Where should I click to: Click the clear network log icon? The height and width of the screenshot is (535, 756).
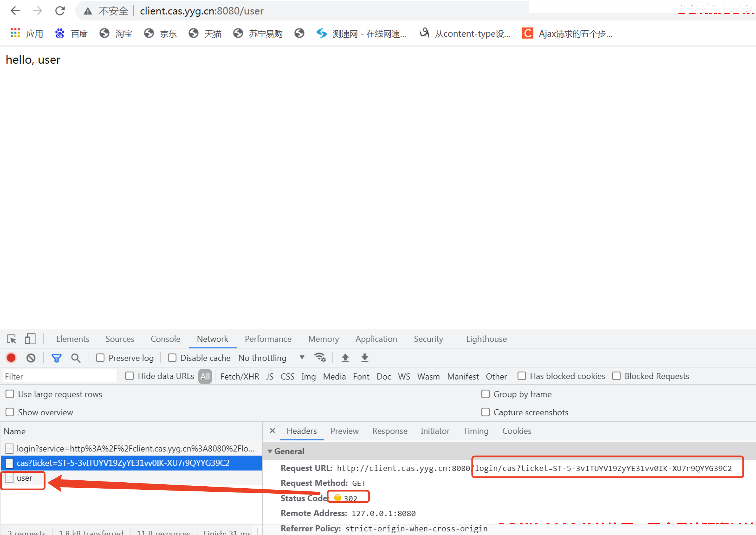31,358
